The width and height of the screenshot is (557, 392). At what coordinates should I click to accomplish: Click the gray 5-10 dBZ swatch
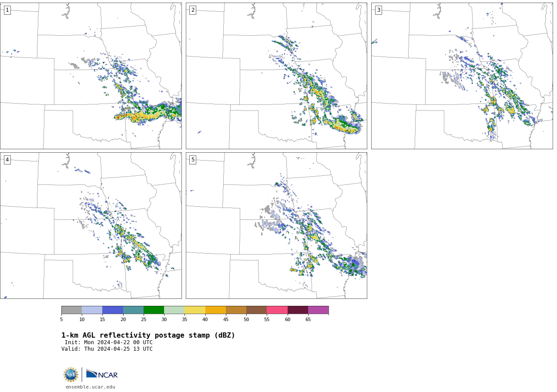coord(71,310)
